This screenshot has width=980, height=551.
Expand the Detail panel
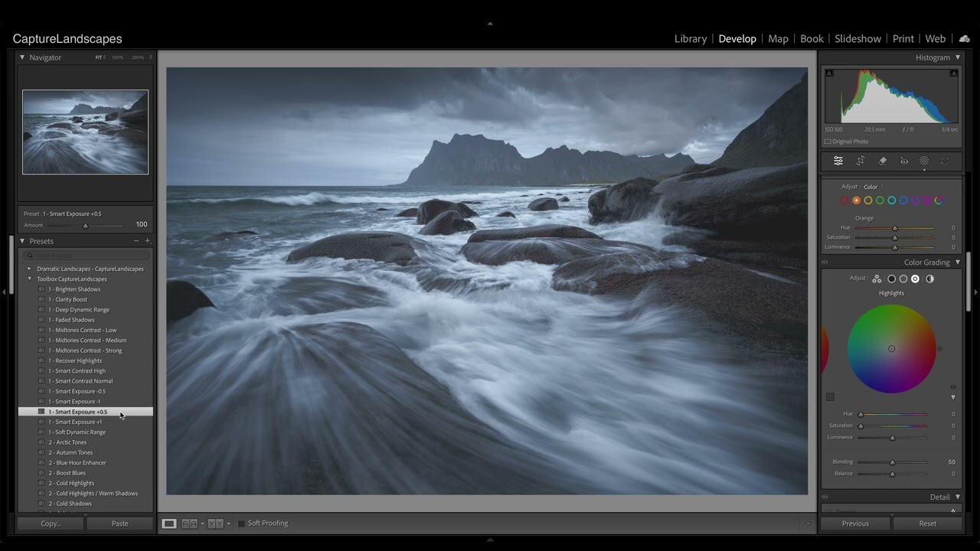[x=957, y=497]
